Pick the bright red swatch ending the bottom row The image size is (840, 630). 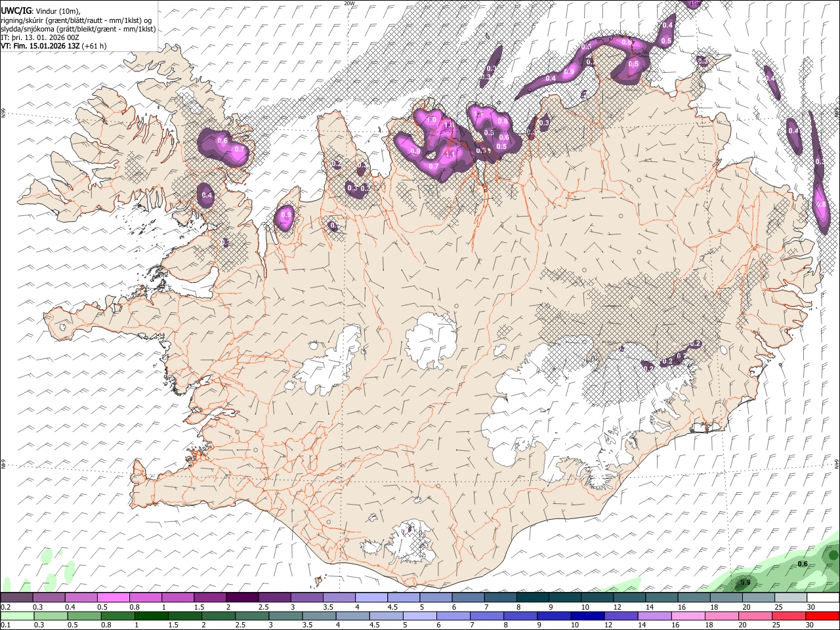[x=823, y=616]
